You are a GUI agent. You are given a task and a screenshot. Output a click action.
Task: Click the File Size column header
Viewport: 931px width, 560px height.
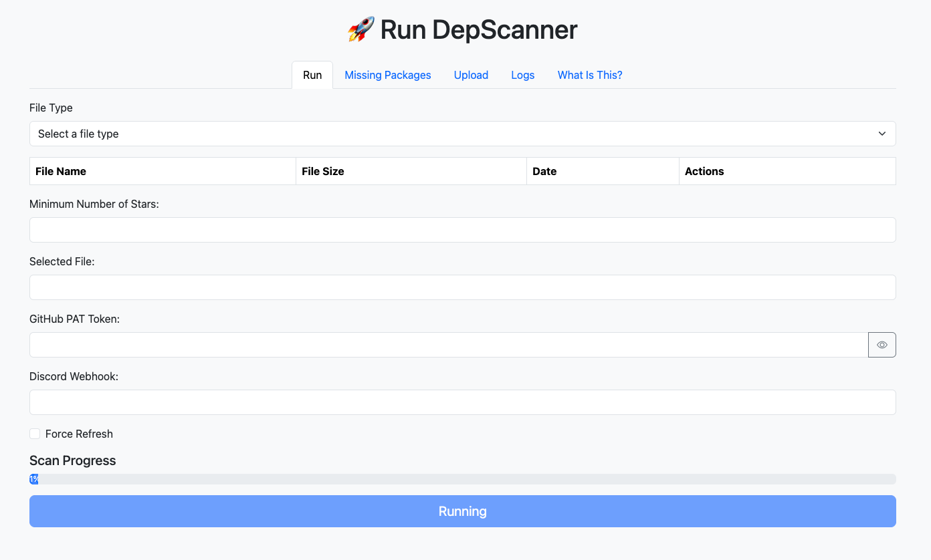(x=322, y=172)
